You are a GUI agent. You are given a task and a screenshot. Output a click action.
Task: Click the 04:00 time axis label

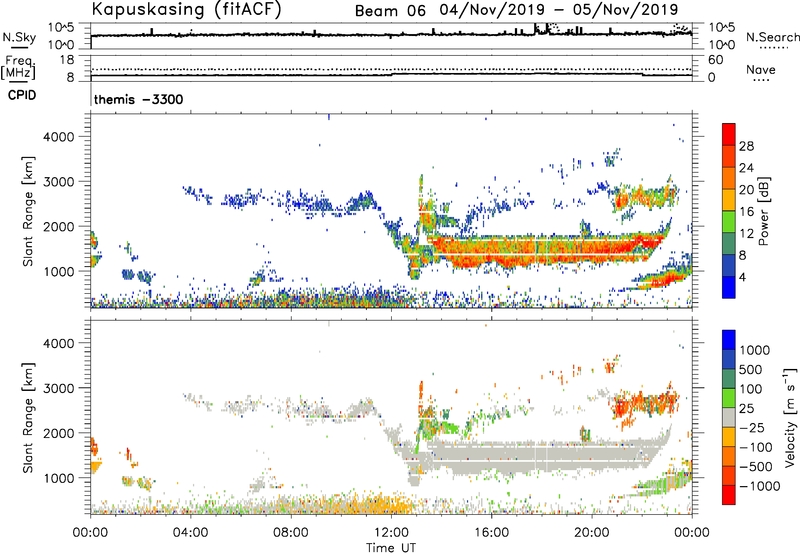click(190, 533)
